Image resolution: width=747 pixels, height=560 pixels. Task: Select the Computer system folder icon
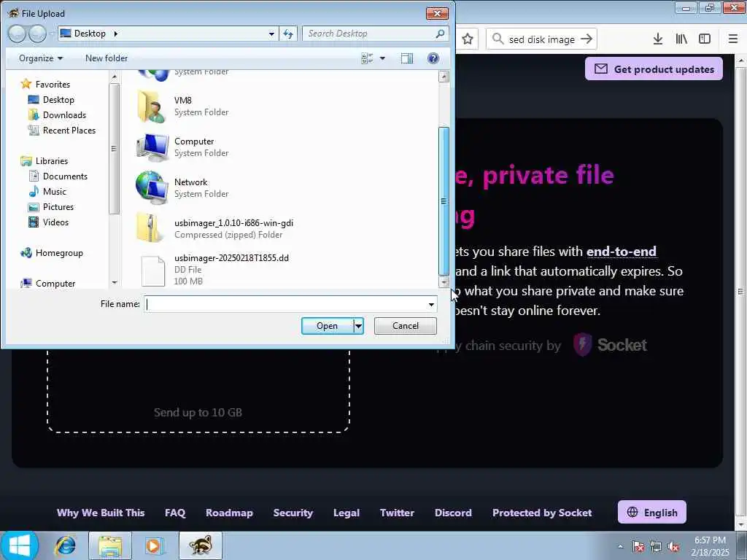(x=152, y=147)
